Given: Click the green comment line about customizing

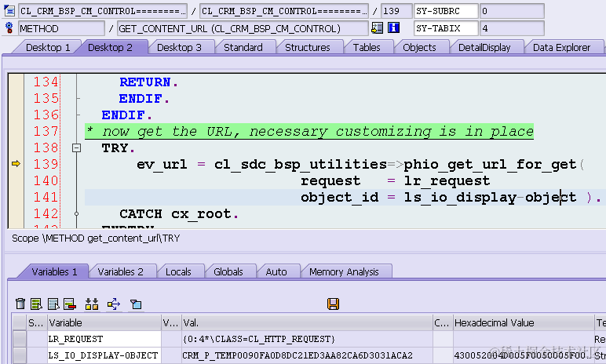Looking at the screenshot, I should coord(309,131).
